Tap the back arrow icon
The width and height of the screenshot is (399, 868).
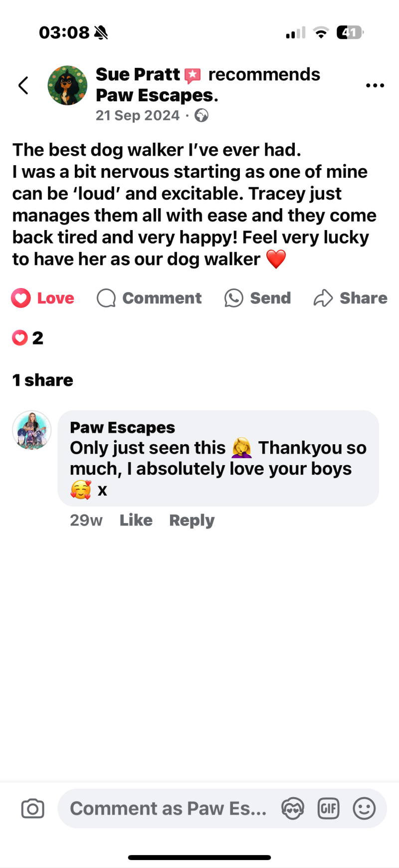coord(23,85)
